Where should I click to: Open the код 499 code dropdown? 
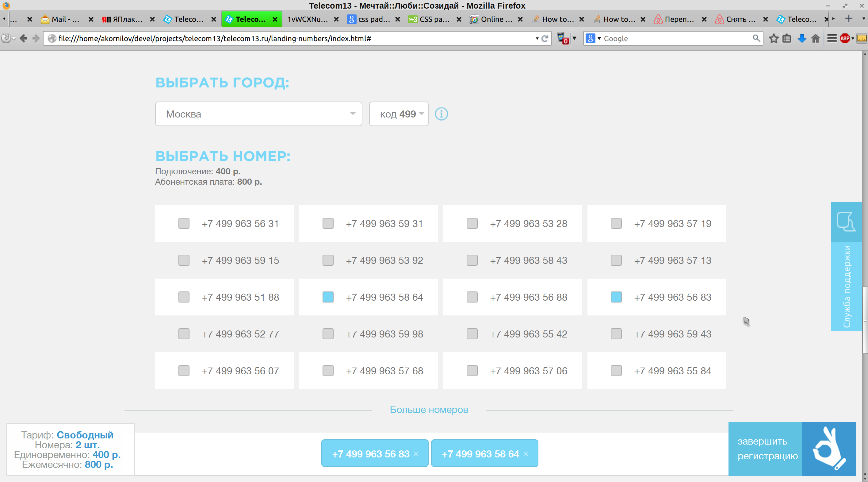(x=399, y=114)
